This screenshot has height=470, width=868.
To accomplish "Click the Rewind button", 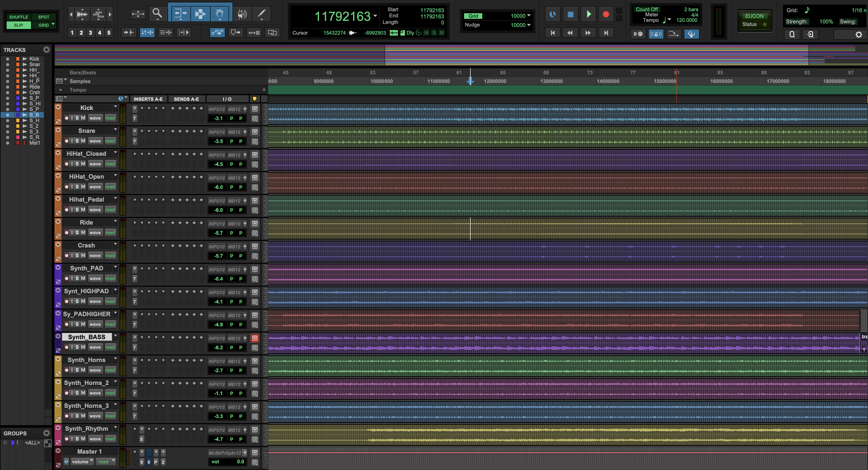I will coord(570,33).
